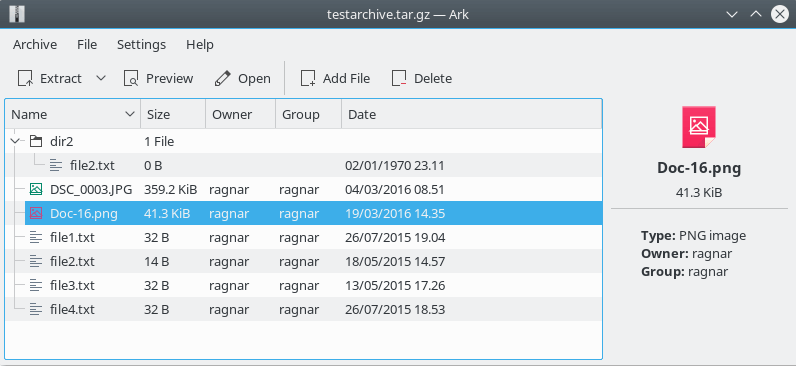Click the Preview toolbar button
Screen dimensions: 796x366
click(x=158, y=79)
